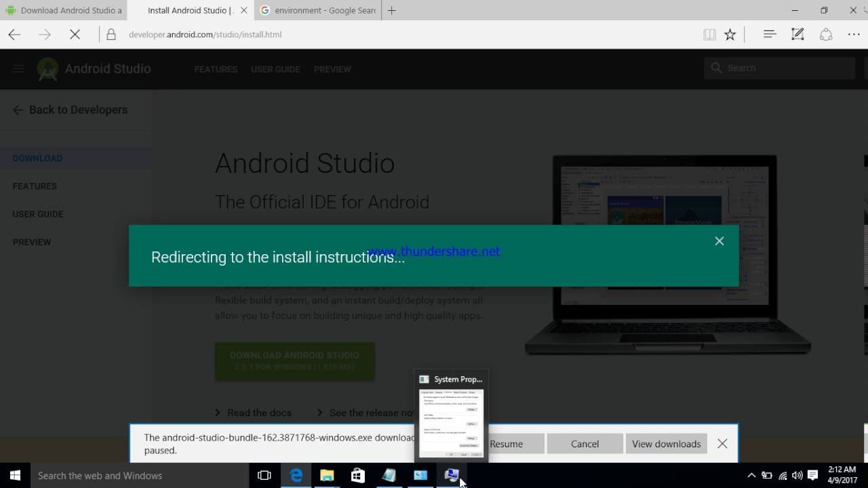The width and height of the screenshot is (868, 488).
Task: Open Edge More actions menu (three dots)
Action: 854,35
